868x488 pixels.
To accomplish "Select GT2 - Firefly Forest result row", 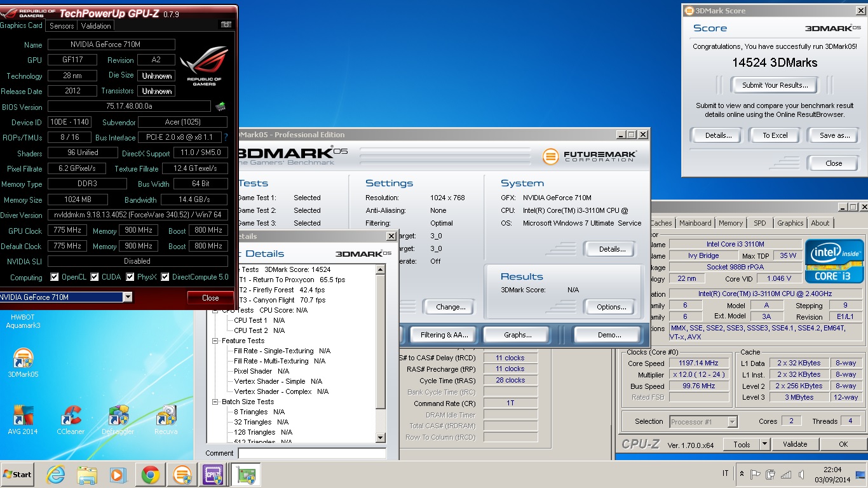I will click(x=282, y=290).
